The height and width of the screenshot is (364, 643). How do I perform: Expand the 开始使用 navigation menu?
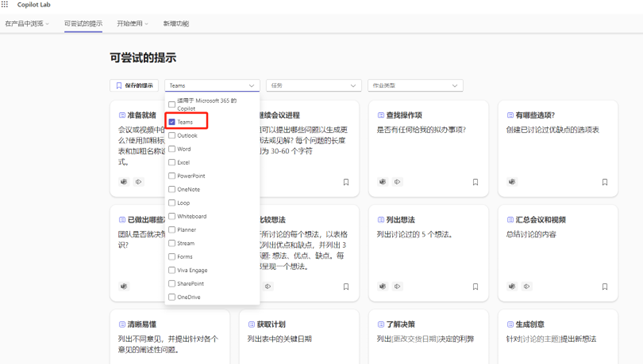132,24
